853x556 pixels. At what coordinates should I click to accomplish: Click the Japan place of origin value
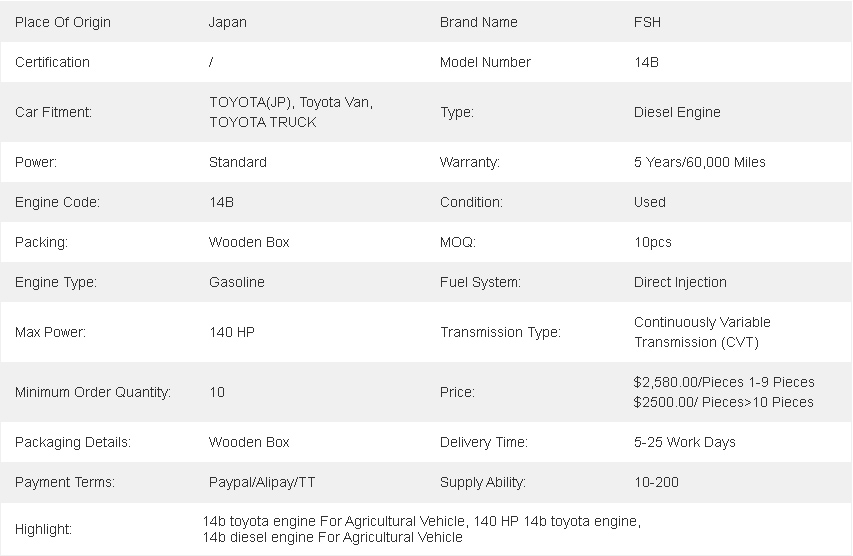tap(227, 22)
